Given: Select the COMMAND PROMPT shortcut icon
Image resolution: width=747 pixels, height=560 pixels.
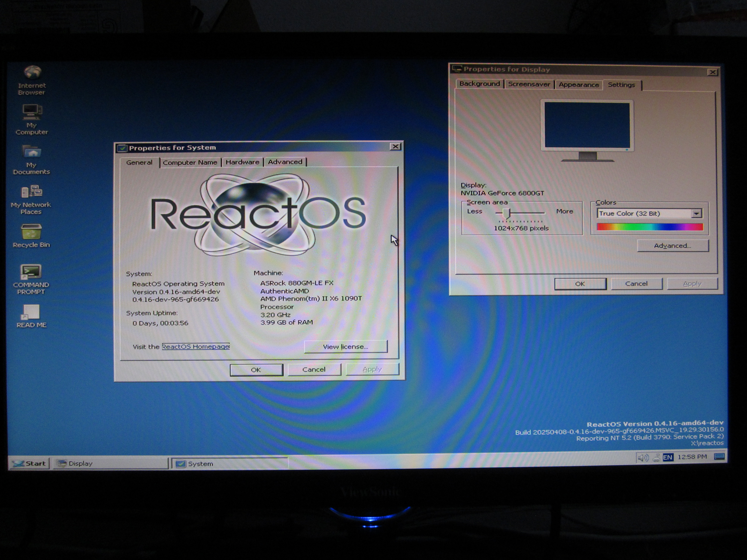Looking at the screenshot, I should click(x=31, y=279).
